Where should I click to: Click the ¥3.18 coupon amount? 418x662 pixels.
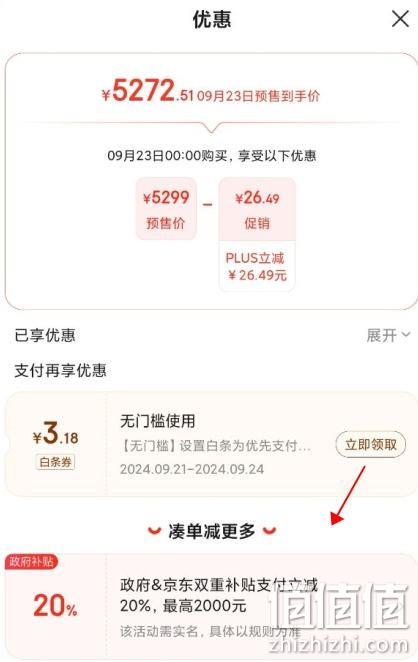(x=55, y=434)
